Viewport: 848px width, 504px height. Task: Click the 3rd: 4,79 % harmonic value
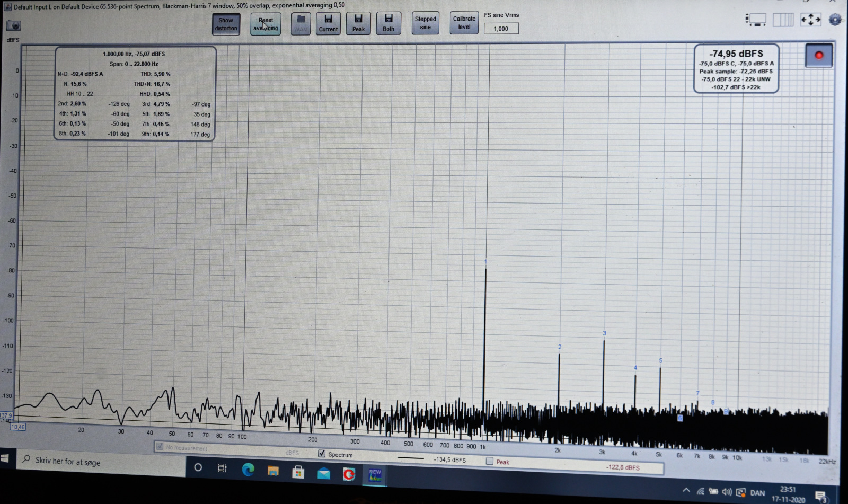pos(156,104)
